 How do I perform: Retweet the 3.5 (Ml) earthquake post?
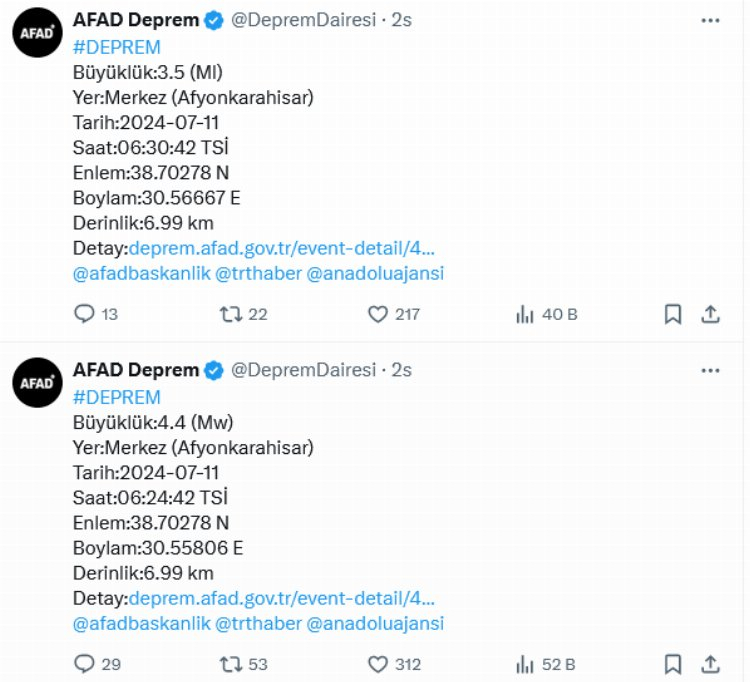231,314
